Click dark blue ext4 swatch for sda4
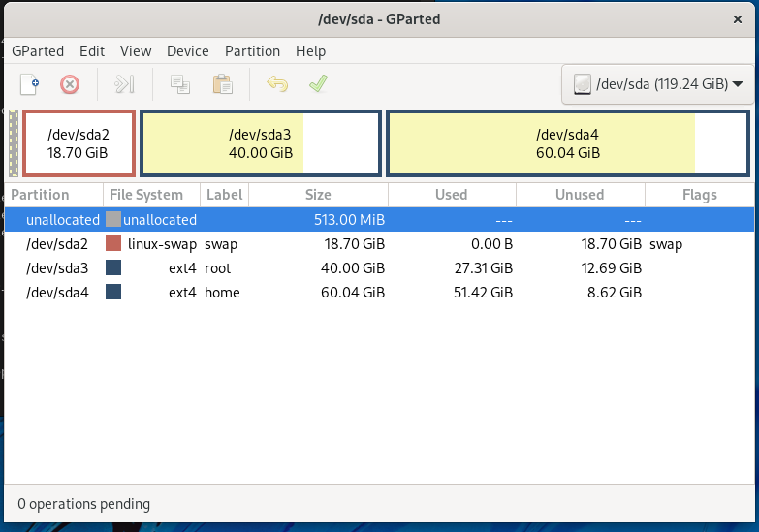The image size is (759, 532). point(113,292)
